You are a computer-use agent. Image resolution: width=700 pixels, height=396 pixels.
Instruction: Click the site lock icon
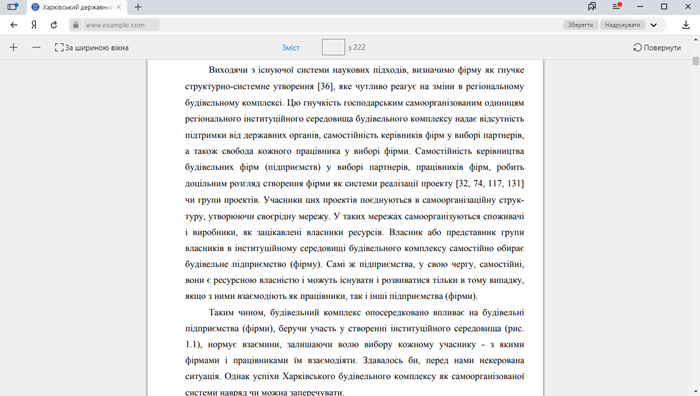pyautogui.click(x=75, y=25)
